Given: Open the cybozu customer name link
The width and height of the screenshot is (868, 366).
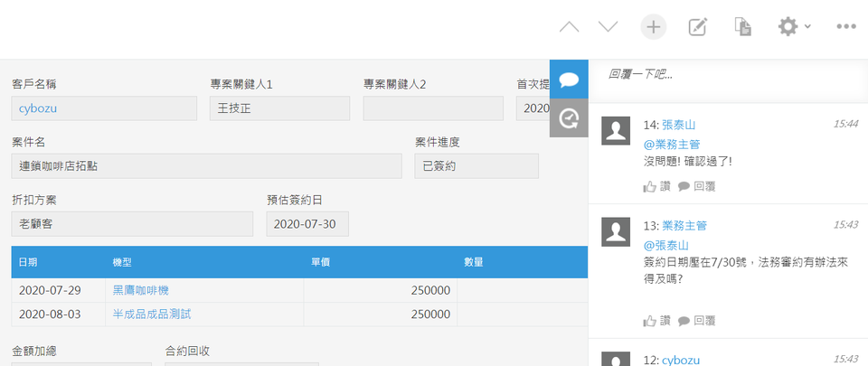Looking at the screenshot, I should (x=37, y=108).
